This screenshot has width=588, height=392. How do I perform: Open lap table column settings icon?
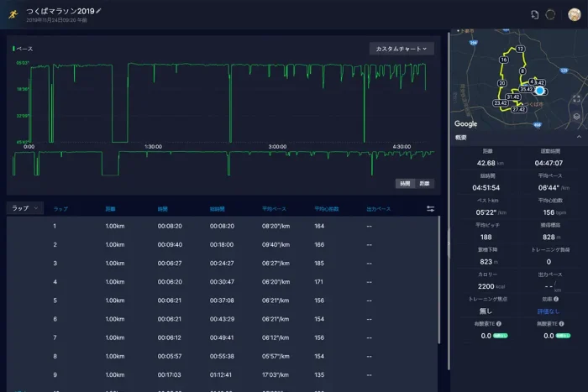[431, 208]
